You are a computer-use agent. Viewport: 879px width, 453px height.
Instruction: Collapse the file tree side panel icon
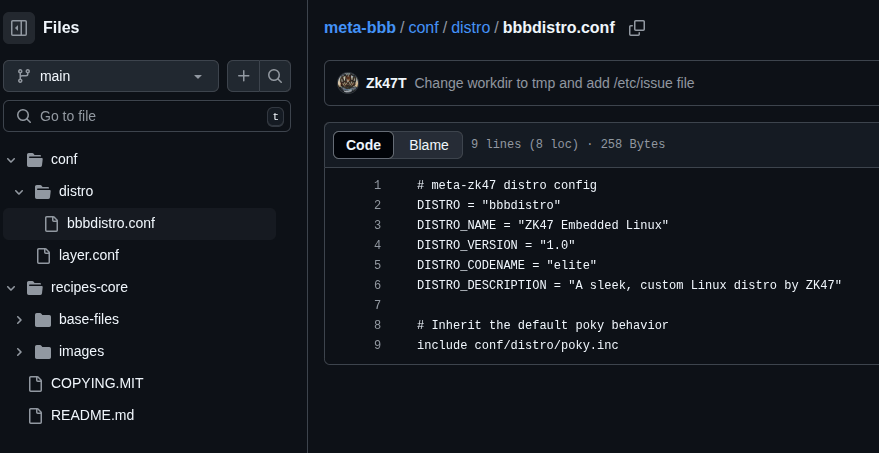click(x=19, y=28)
